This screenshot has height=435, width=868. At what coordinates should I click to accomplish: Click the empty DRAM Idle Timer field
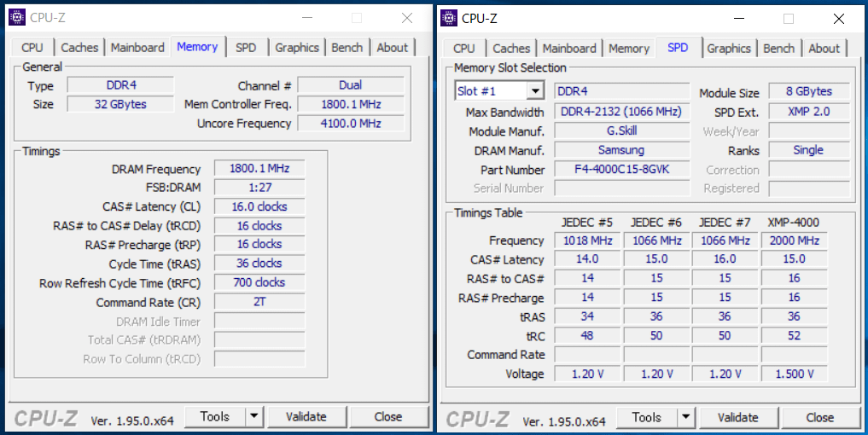tap(259, 322)
